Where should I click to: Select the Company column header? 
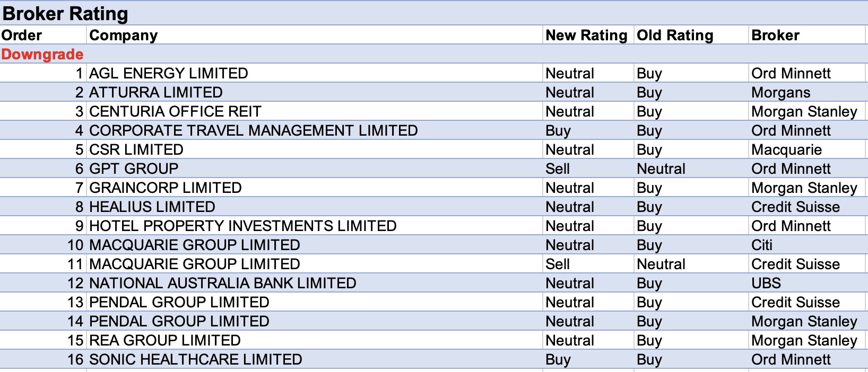[124, 35]
